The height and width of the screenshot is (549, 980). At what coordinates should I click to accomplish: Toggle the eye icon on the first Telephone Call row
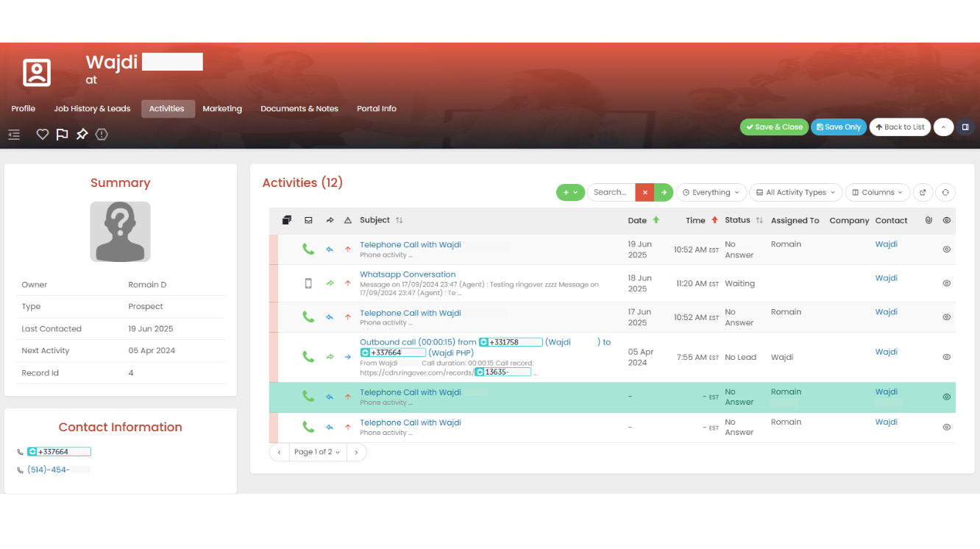point(946,249)
